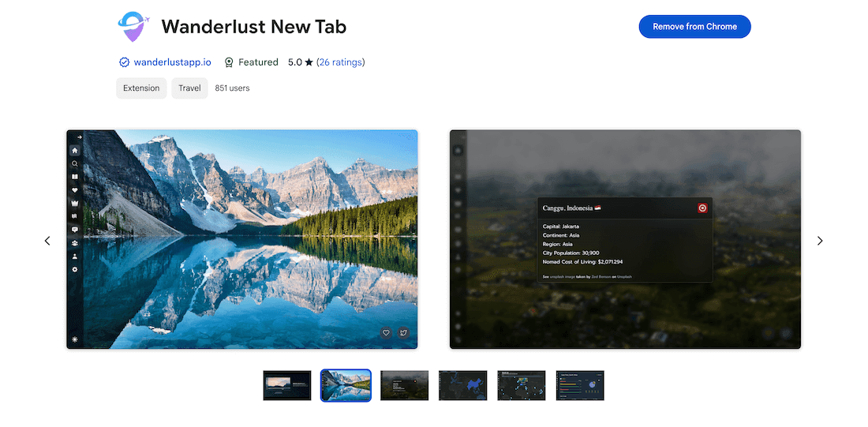The image size is (868, 427).
Task: Advance to next screenshot with right arrow
Action: pyautogui.click(x=820, y=241)
